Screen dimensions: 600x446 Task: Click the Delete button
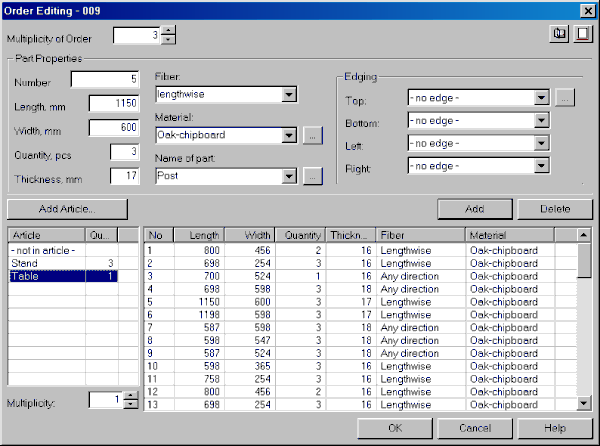(x=555, y=209)
